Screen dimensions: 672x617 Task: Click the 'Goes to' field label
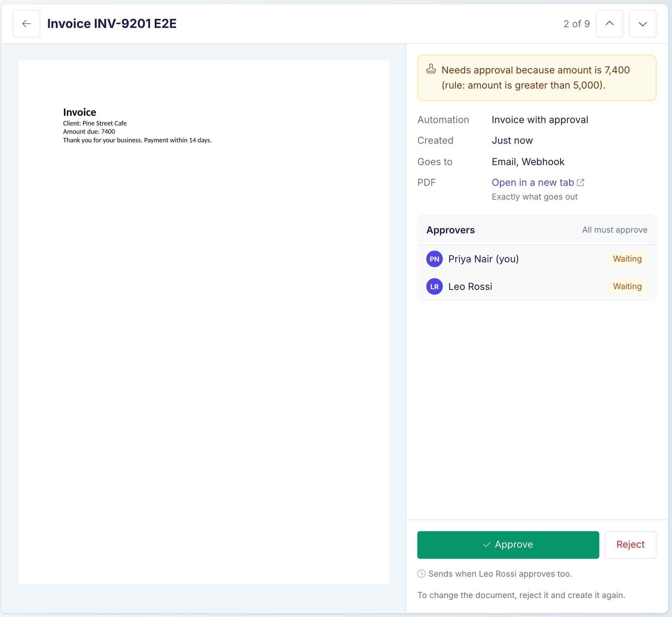point(435,162)
